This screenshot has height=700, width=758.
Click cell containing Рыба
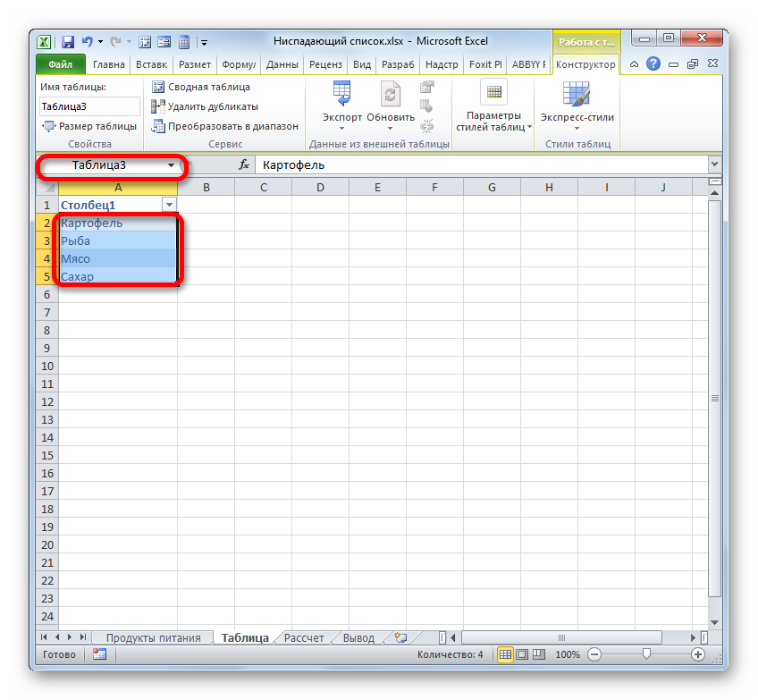[118, 240]
